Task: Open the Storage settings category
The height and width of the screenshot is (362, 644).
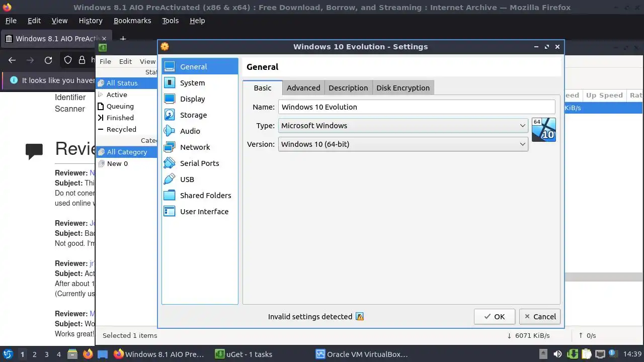Action: click(x=200, y=115)
